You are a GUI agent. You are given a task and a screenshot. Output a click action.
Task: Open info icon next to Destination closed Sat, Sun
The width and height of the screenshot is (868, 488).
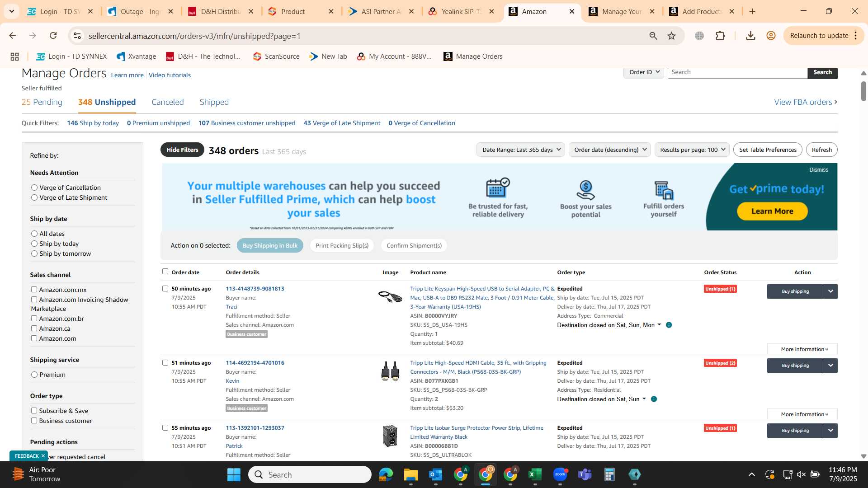(654, 399)
